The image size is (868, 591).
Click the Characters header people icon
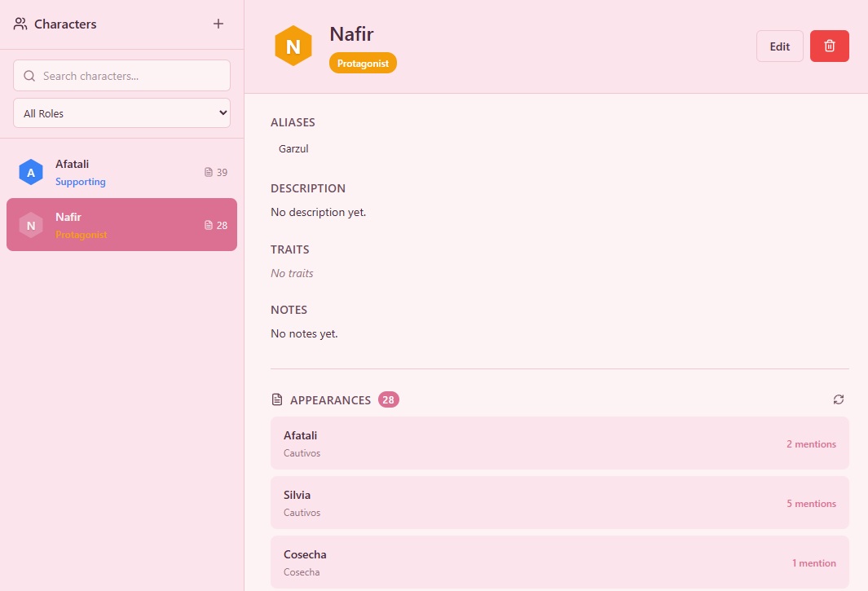(x=20, y=24)
